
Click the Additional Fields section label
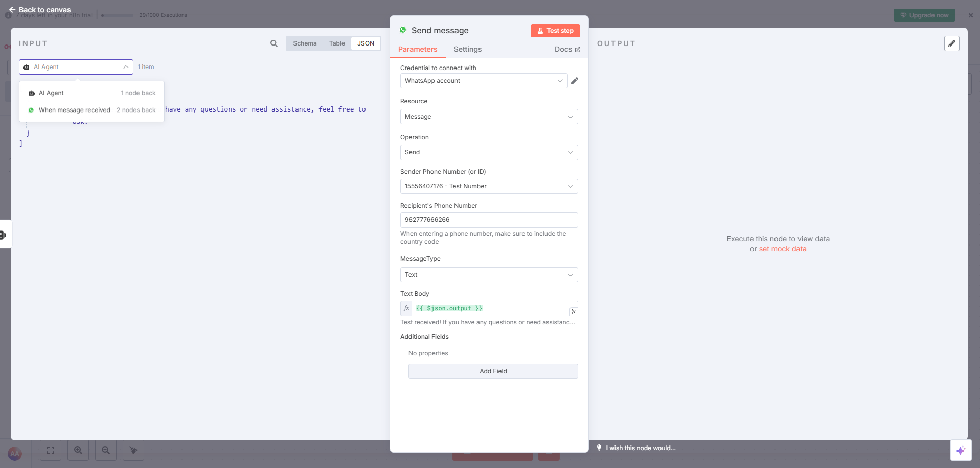pyautogui.click(x=424, y=337)
